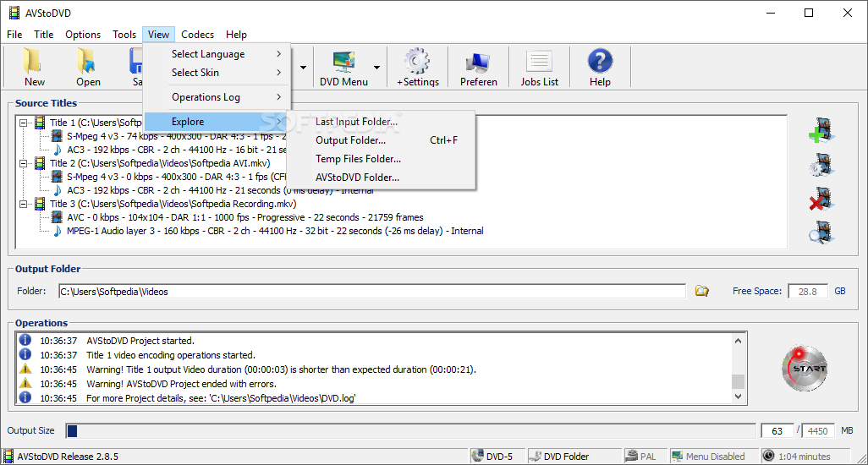Image resolution: width=868 pixels, height=465 pixels.
Task: Click the browse output folder icon
Action: [702, 291]
